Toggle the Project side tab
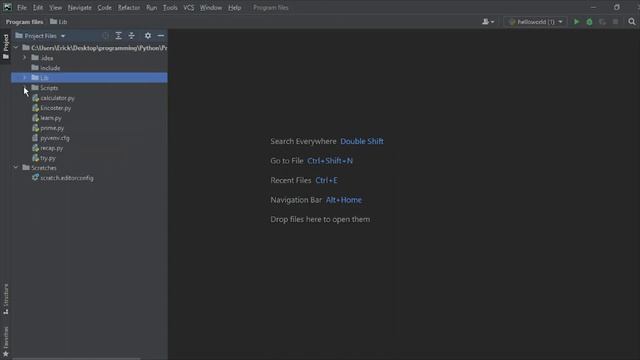 [6, 46]
